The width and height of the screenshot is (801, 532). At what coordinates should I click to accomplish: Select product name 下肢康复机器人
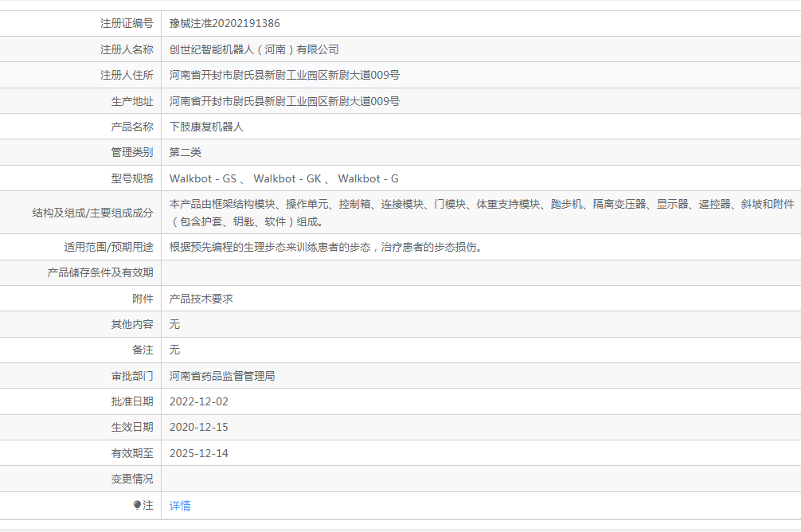pyautogui.click(x=206, y=127)
